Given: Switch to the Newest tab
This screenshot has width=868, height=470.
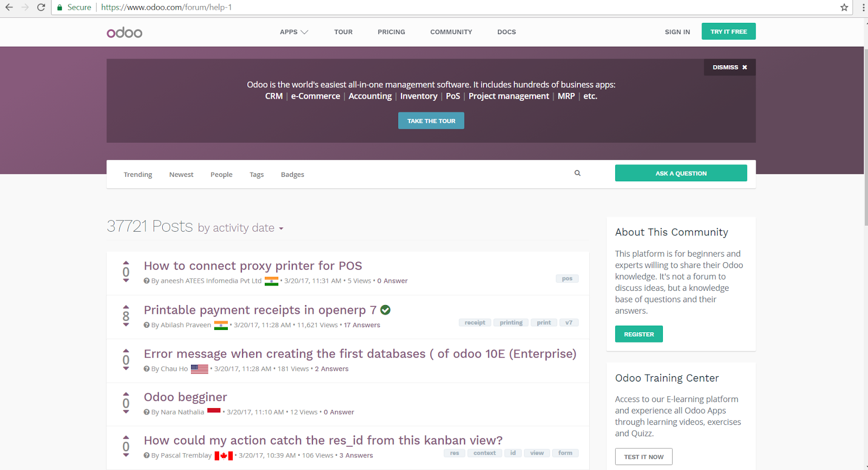Looking at the screenshot, I should (181, 175).
